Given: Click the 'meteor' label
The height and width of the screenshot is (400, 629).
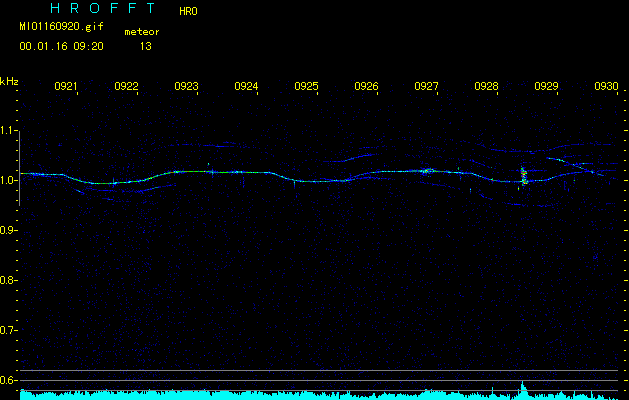Looking at the screenshot, I should pyautogui.click(x=142, y=32).
